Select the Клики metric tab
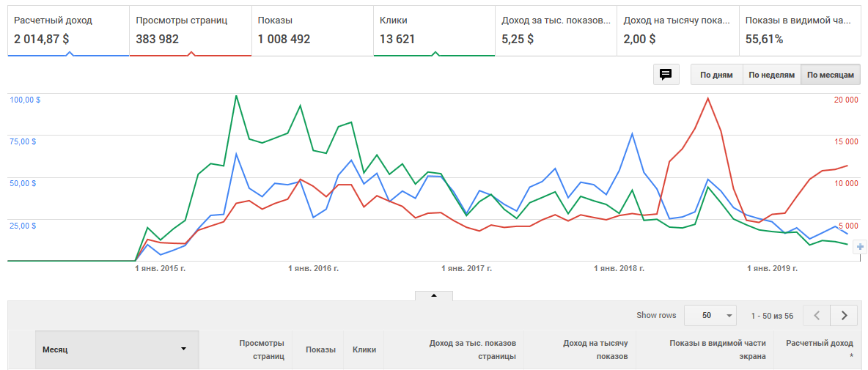868x370 pixels. click(434, 30)
